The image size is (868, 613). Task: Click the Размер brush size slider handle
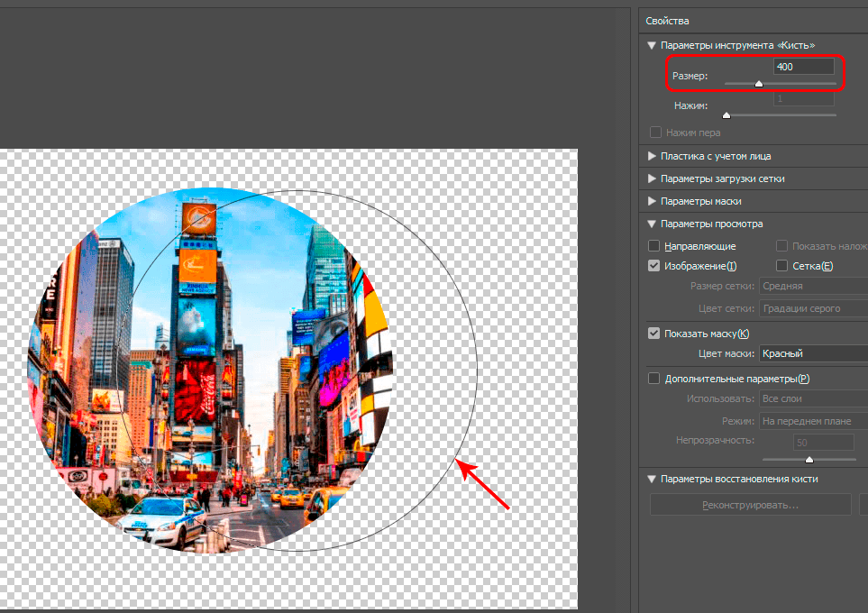(x=759, y=83)
